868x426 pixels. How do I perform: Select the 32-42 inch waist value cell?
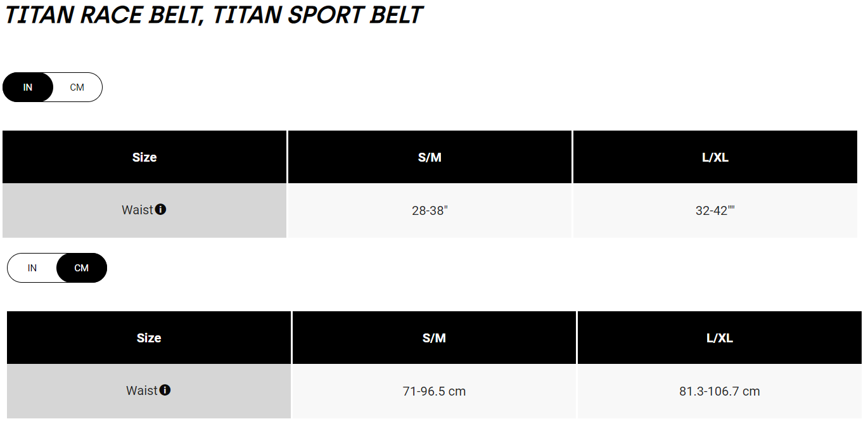715,211
